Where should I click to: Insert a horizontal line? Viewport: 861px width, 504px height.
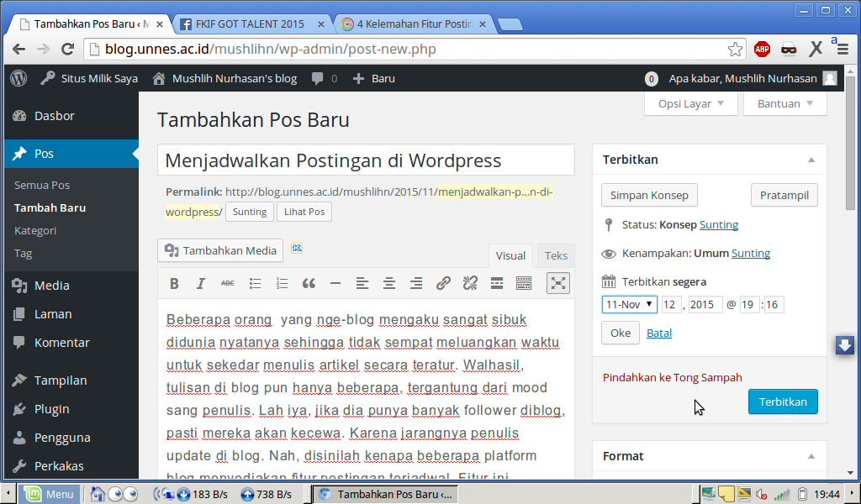(x=335, y=284)
